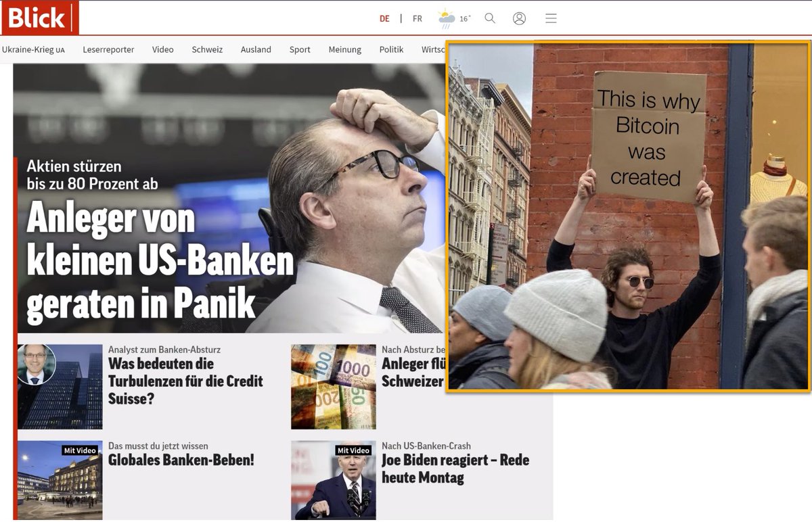This screenshot has width=812, height=522.
Task: Open the Credit Suisse building thumbnail
Action: (x=60, y=387)
